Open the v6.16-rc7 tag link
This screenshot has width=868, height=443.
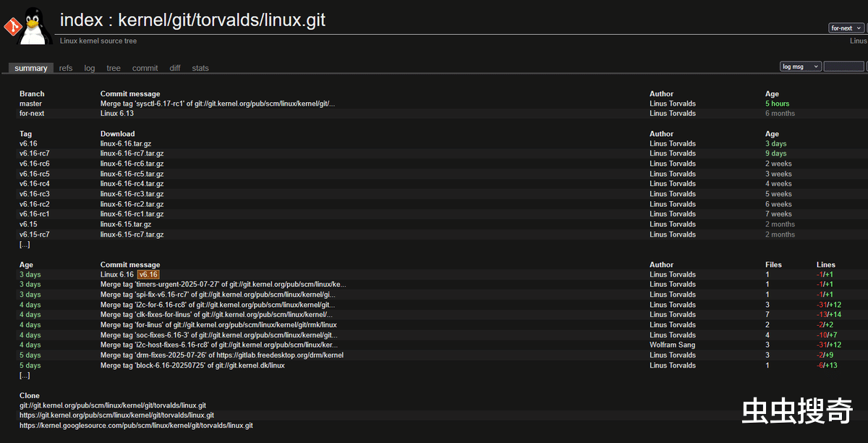35,153
